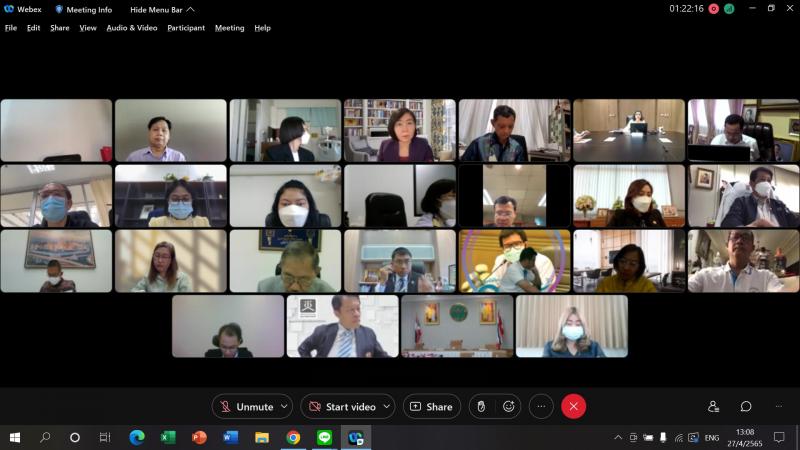The height and width of the screenshot is (450, 800).
Task: Open More options ellipsis button
Action: pyautogui.click(x=541, y=407)
